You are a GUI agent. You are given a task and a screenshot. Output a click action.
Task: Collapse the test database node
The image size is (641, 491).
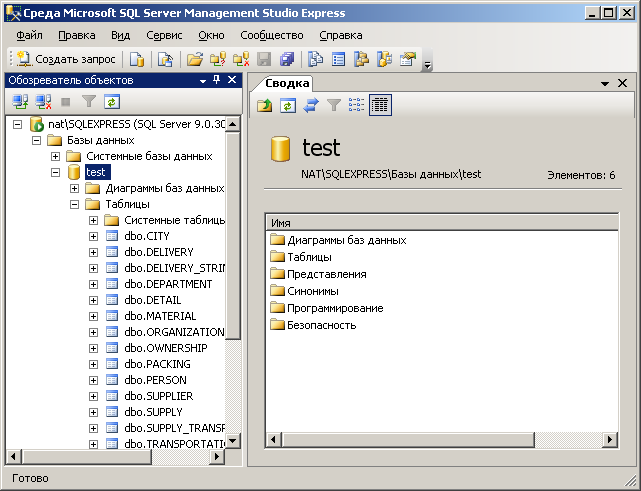[55, 172]
